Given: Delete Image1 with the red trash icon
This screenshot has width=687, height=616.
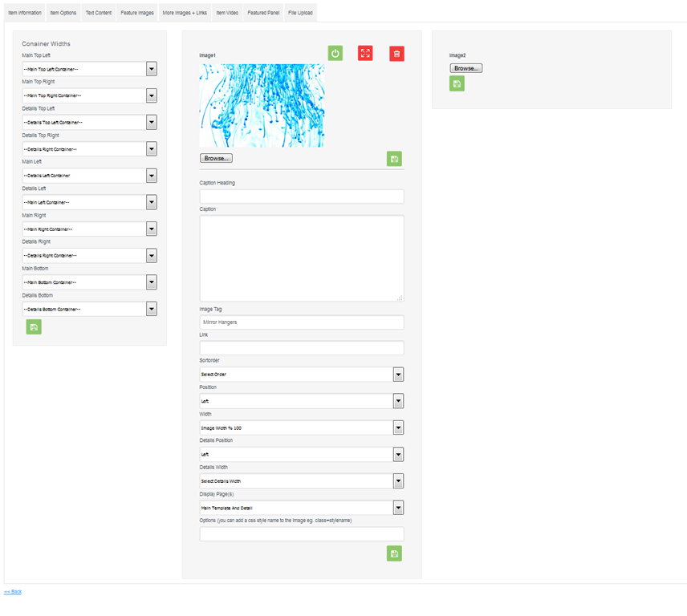Looking at the screenshot, I should pos(396,54).
